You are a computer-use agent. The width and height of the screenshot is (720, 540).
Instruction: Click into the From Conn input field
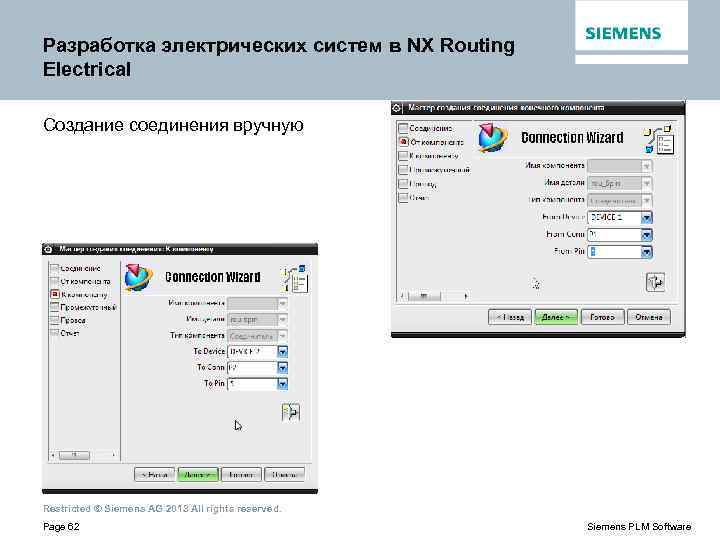coord(614,235)
